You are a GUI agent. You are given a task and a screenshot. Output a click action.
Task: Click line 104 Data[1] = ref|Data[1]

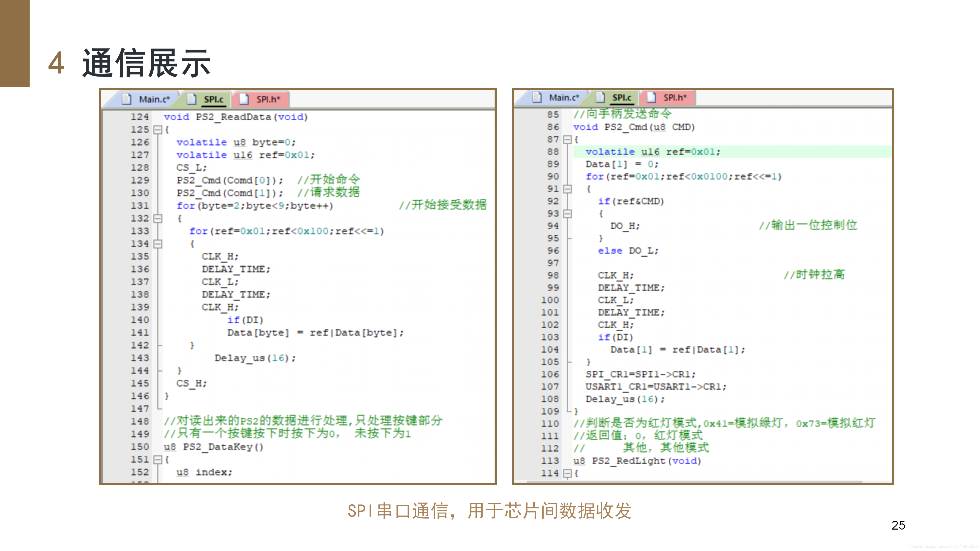pos(678,349)
